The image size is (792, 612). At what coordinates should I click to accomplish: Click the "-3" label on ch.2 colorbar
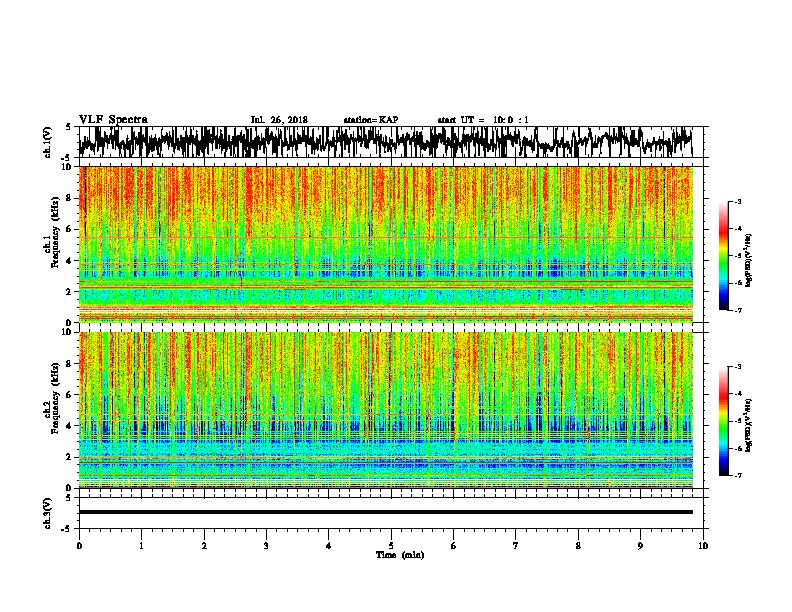(737, 367)
